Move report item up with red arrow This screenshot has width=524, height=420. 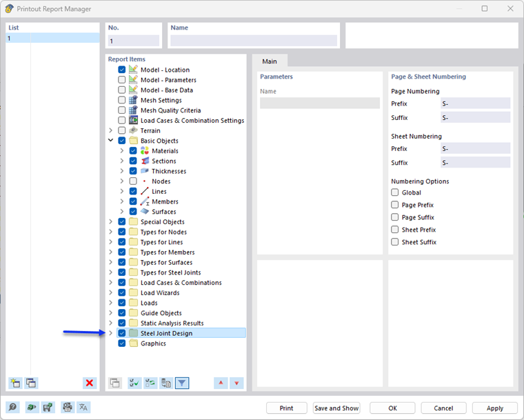[x=221, y=383]
